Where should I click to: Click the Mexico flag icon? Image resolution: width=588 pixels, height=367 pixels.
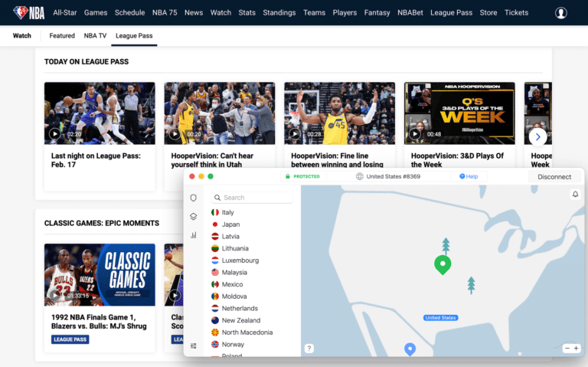click(215, 284)
